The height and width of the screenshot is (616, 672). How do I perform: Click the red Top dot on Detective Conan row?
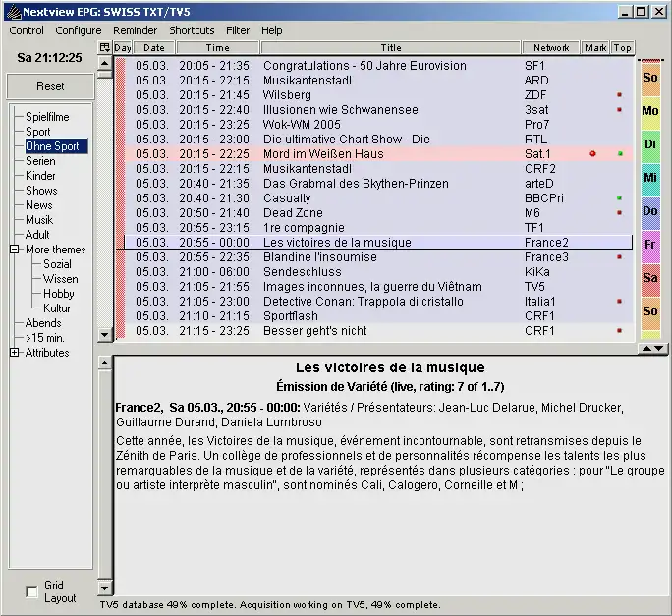point(619,302)
